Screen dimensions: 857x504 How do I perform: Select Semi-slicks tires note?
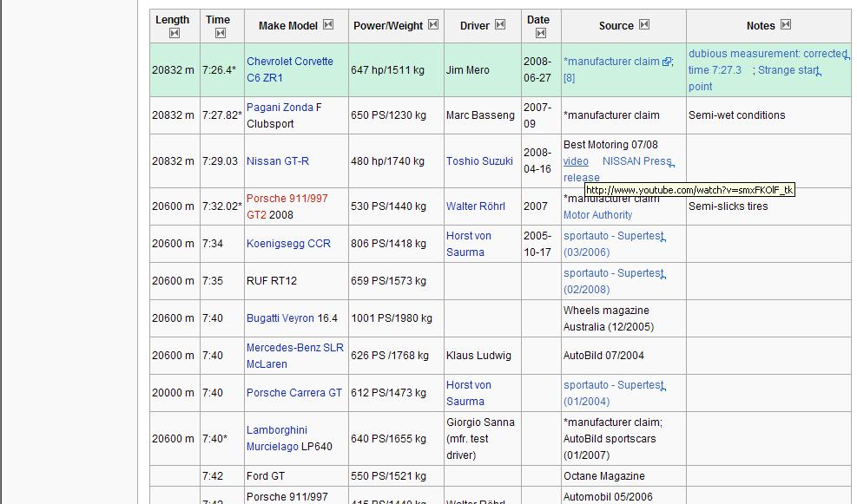point(768,206)
